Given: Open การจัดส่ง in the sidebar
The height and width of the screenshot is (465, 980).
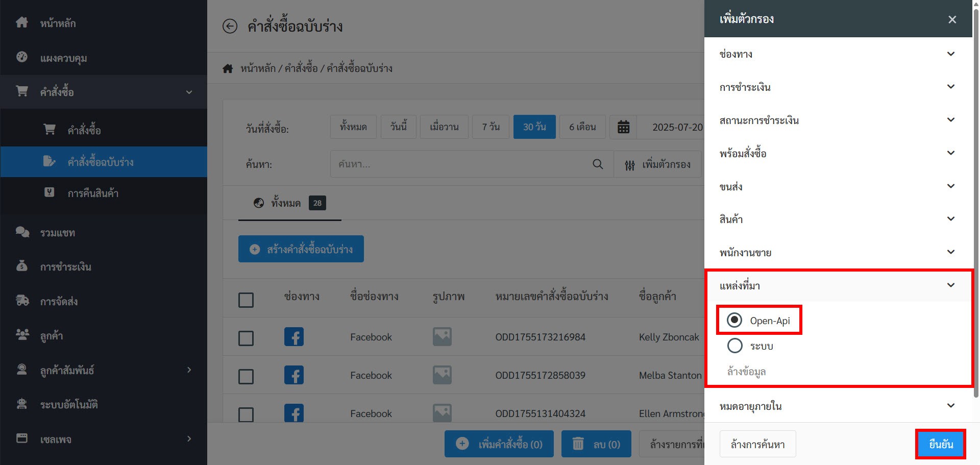Looking at the screenshot, I should pyautogui.click(x=104, y=301).
